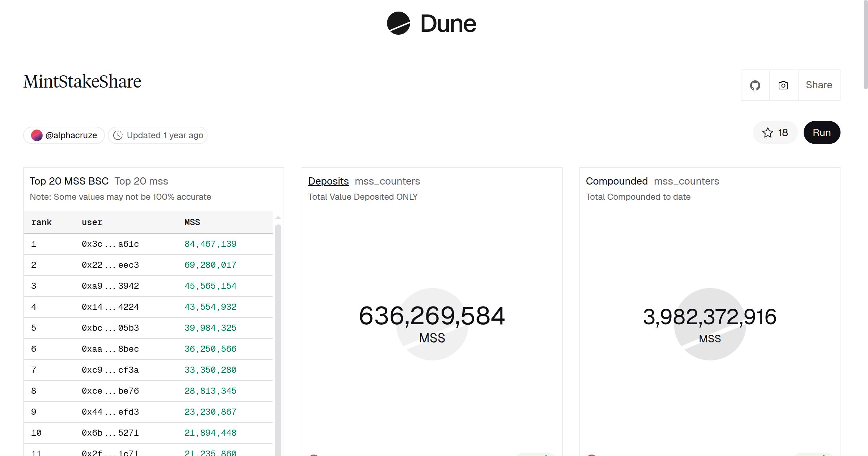Select the 84,467,139 MSS value for rank 1
Image resolution: width=868 pixels, height=456 pixels.
pos(210,244)
